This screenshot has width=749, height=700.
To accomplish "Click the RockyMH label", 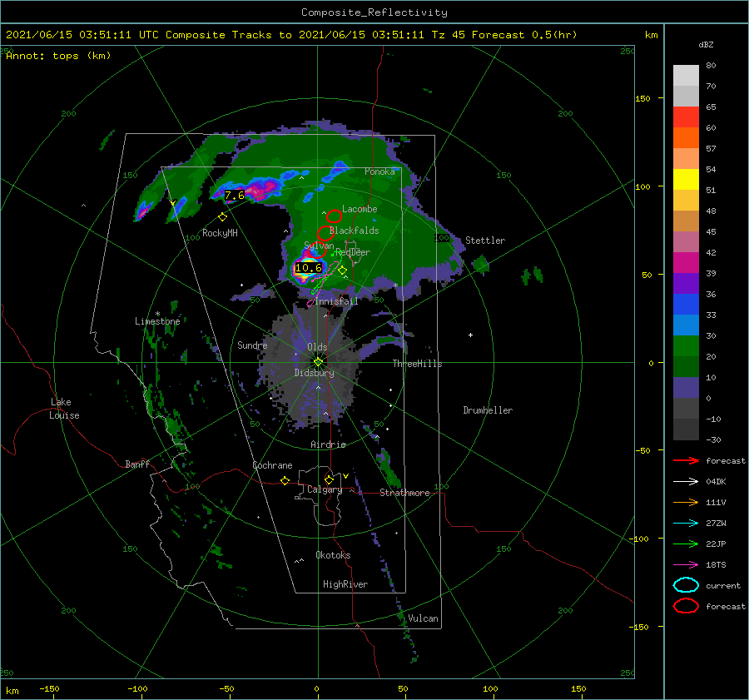I will click(x=220, y=233).
